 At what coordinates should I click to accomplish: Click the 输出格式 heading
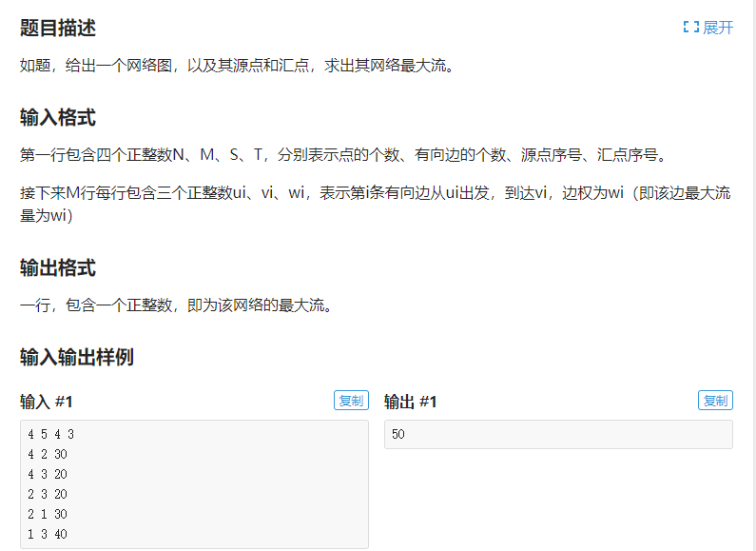tap(58, 267)
